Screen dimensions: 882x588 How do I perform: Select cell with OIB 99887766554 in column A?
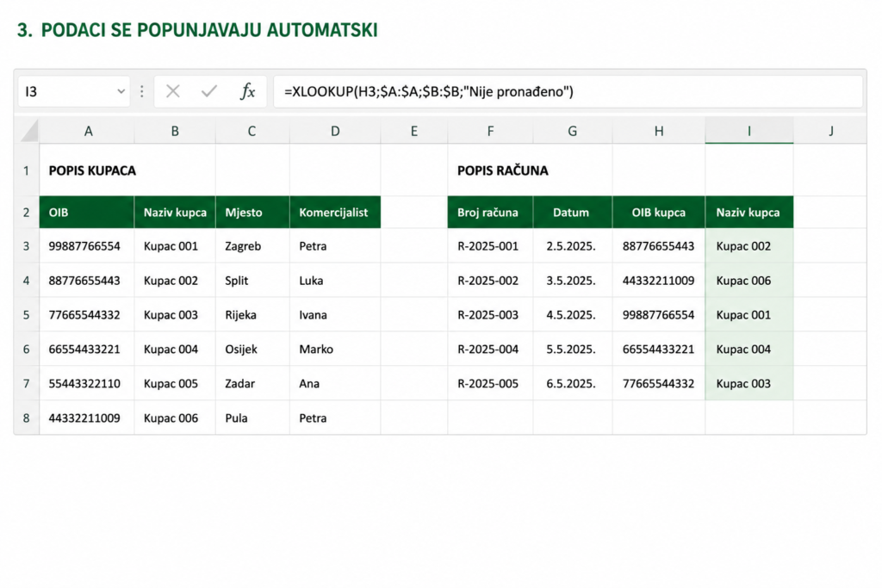(x=87, y=245)
